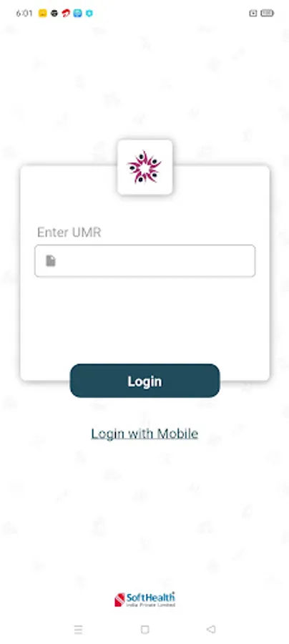289x644 pixels.
Task: Tap the 6:01 clock in status bar
Action: point(24,13)
